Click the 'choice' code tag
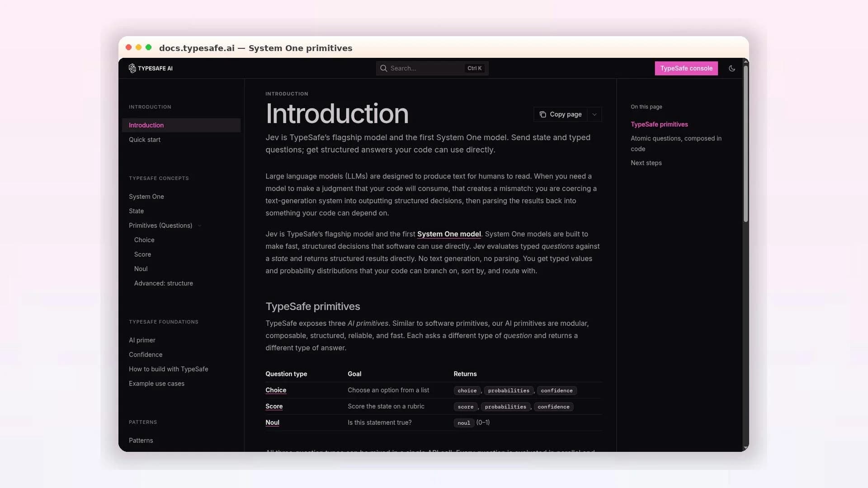 pos(467,390)
